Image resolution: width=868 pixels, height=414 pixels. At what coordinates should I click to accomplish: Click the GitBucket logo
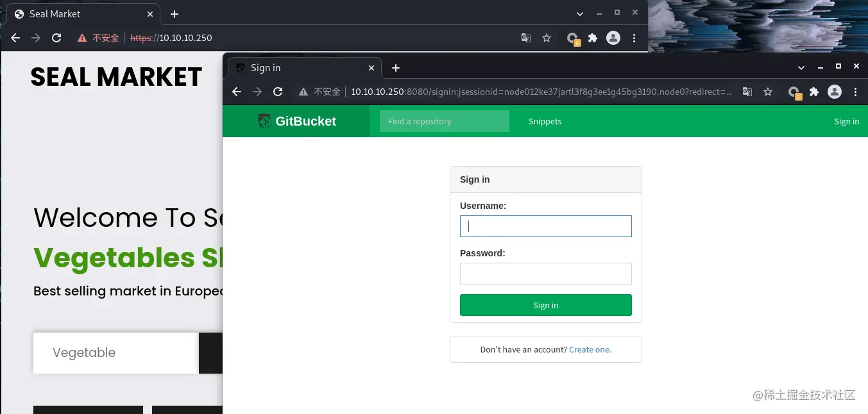pos(296,121)
